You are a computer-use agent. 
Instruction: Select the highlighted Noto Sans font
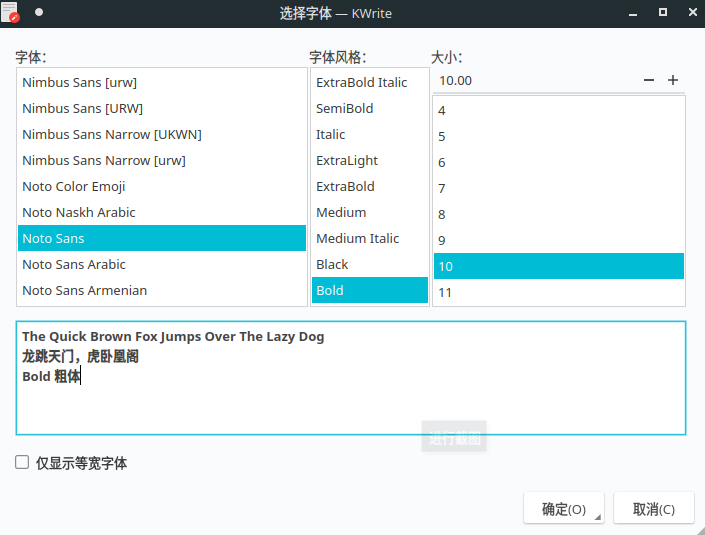tap(162, 238)
